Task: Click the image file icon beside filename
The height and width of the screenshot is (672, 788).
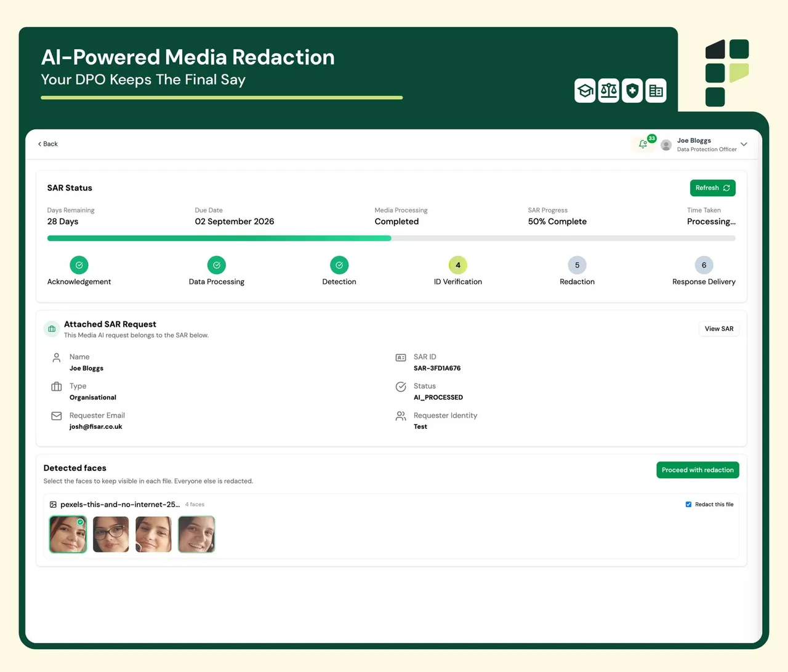Action: [53, 505]
